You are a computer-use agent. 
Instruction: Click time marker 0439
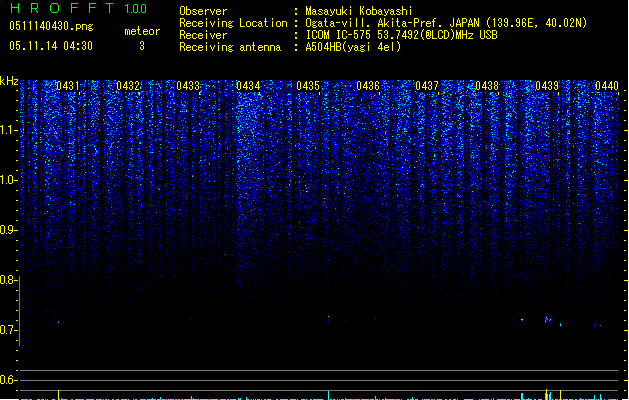pos(547,86)
